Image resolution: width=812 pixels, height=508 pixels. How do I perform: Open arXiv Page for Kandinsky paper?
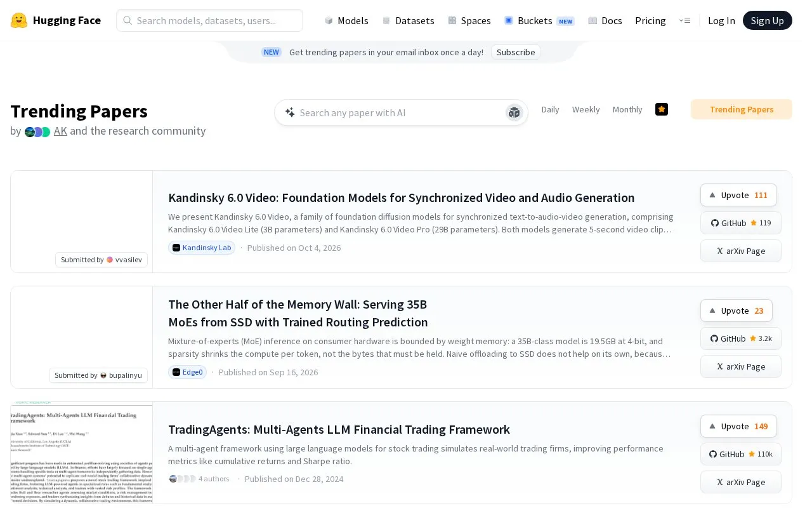click(741, 251)
